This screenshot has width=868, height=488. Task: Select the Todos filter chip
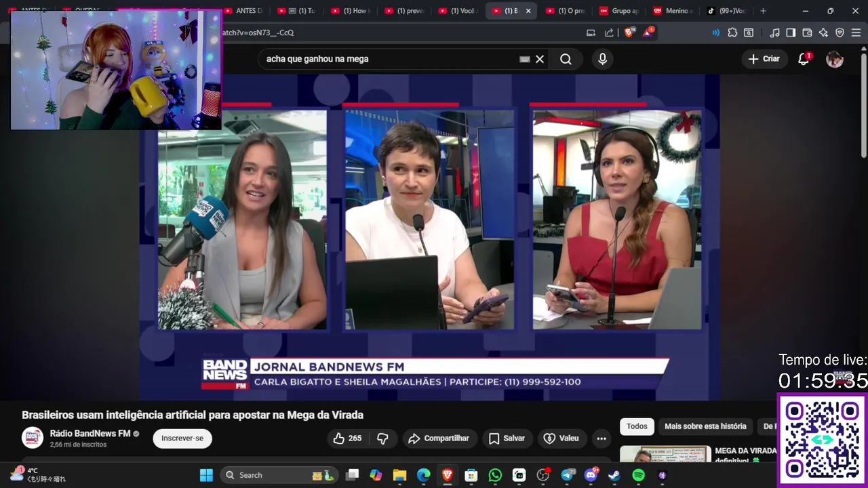637,426
